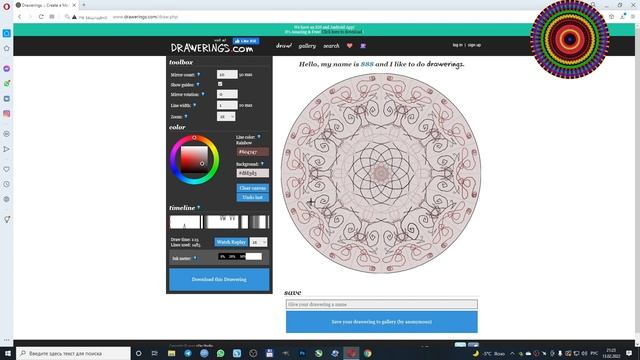Click the help icon next to timeline

pyautogui.click(x=199, y=207)
